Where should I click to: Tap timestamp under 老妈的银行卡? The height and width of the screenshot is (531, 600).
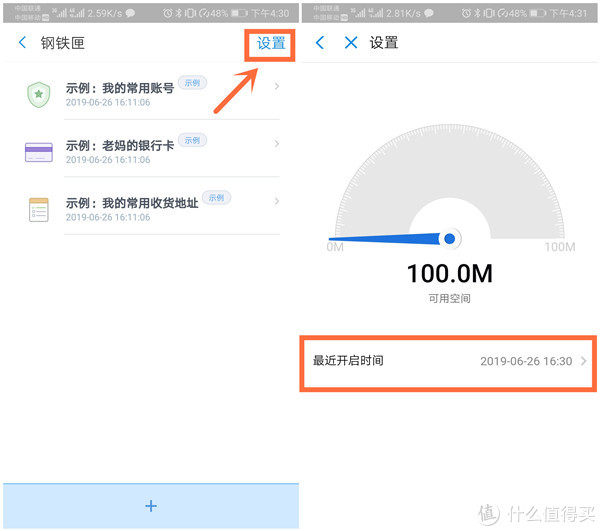pyautogui.click(x=108, y=160)
